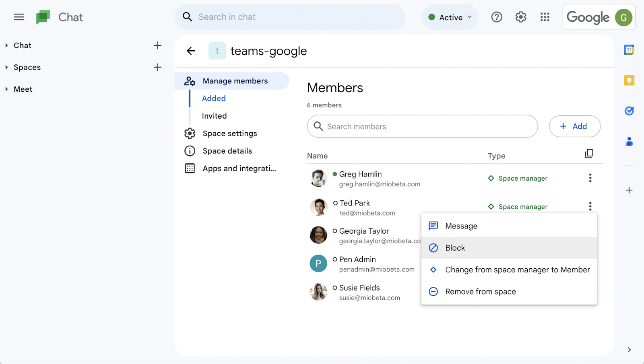Viewport: 644px width, 364px height.
Task: Click email ted@miobeta.com
Action: pyautogui.click(x=367, y=213)
